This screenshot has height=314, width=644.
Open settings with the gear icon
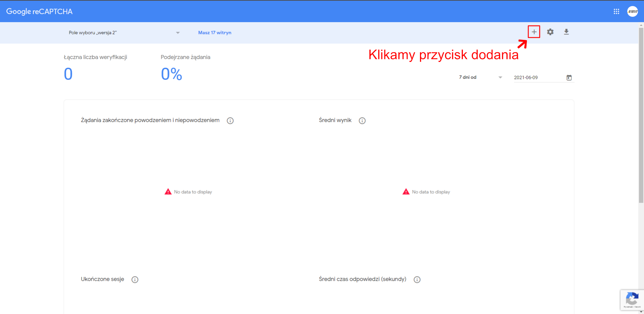pyautogui.click(x=550, y=32)
